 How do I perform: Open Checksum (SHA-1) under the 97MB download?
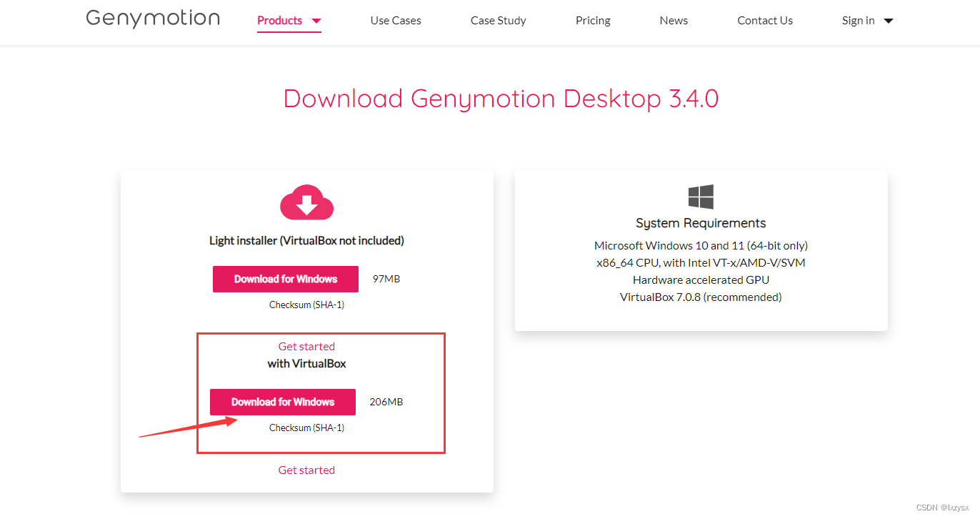tap(307, 305)
